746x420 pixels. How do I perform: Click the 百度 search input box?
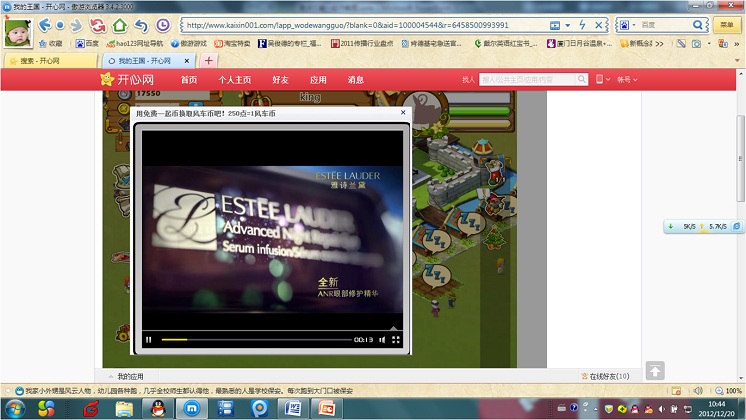pyautogui.click(x=665, y=25)
